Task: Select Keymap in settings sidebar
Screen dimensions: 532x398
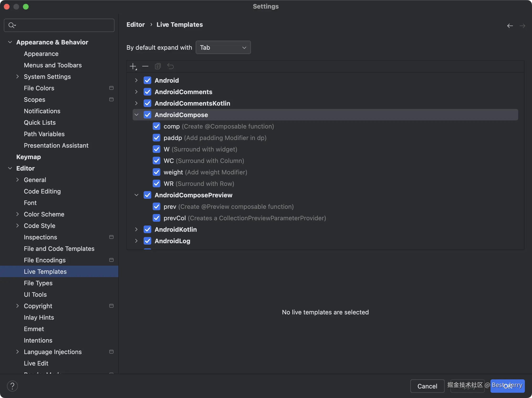Action: (28, 157)
